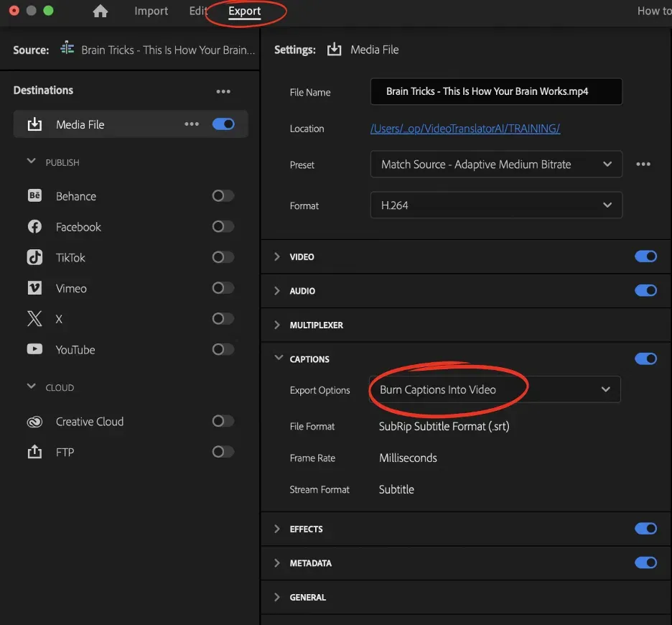Expand the EFFECTS section
The image size is (672, 625).
pyautogui.click(x=277, y=529)
